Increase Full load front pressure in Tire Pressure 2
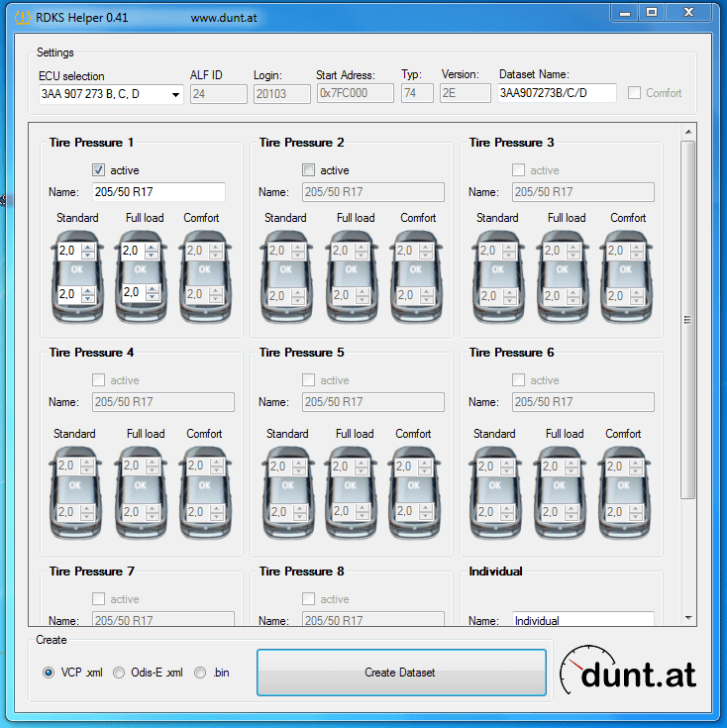Viewport: 727px width, 728px height. click(362, 247)
